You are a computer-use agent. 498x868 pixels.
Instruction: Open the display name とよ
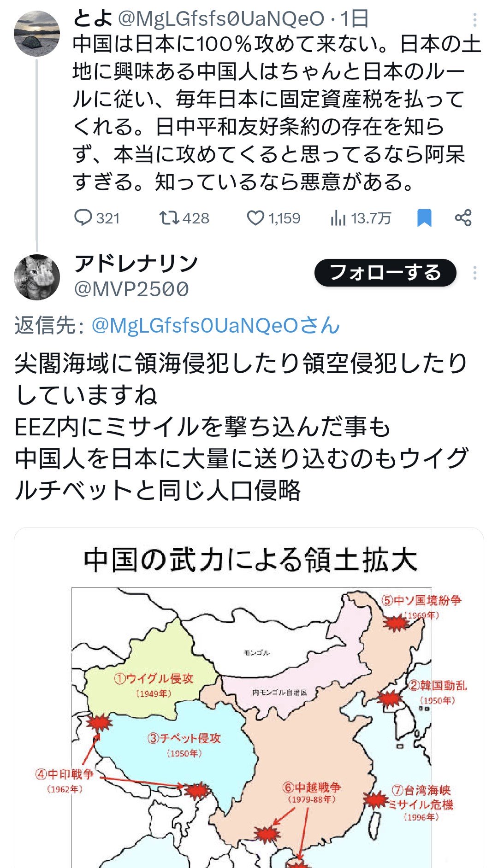93,18
